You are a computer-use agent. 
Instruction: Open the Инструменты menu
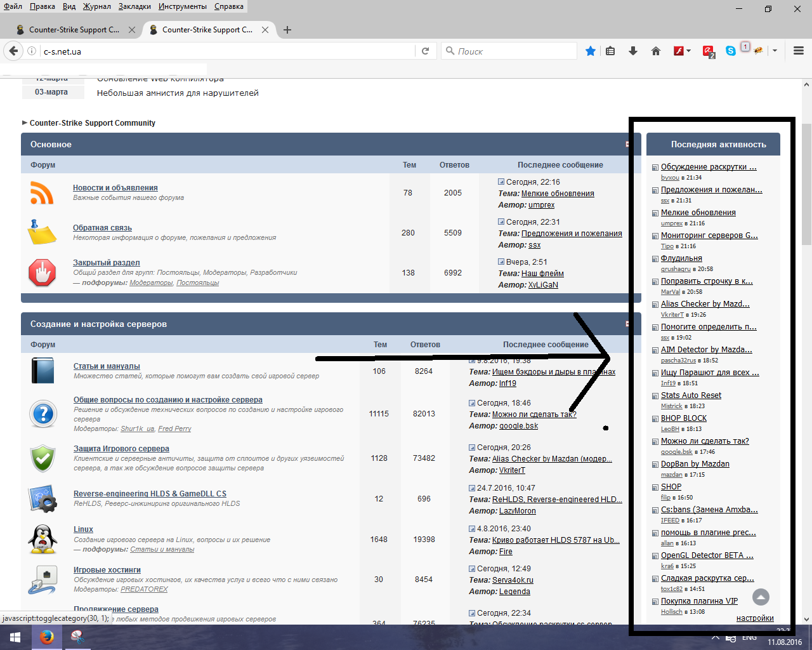point(183,6)
